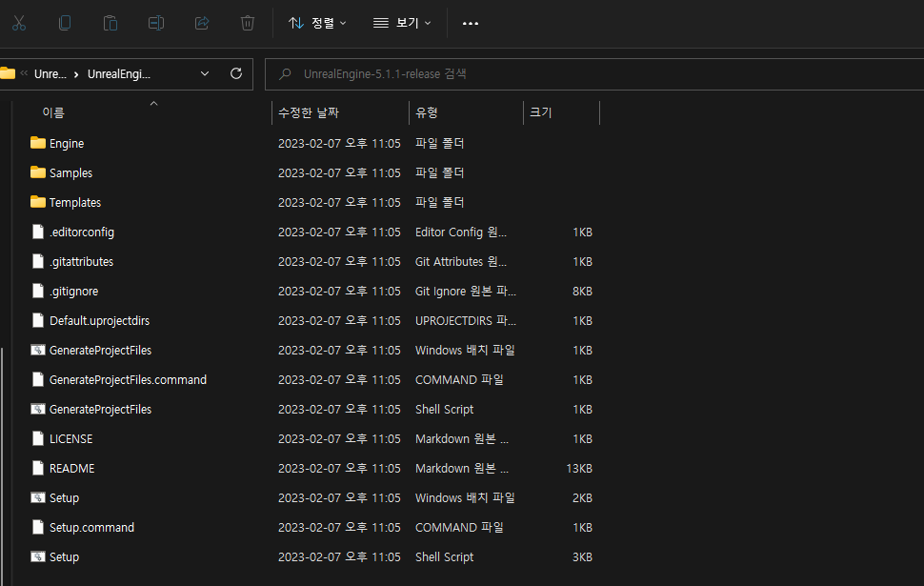Click the Engine folder name
924x586 pixels.
[x=67, y=144]
